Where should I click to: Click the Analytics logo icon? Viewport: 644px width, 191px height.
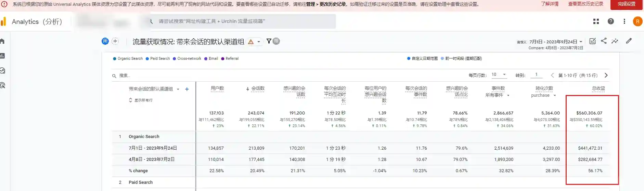[x=3, y=22]
